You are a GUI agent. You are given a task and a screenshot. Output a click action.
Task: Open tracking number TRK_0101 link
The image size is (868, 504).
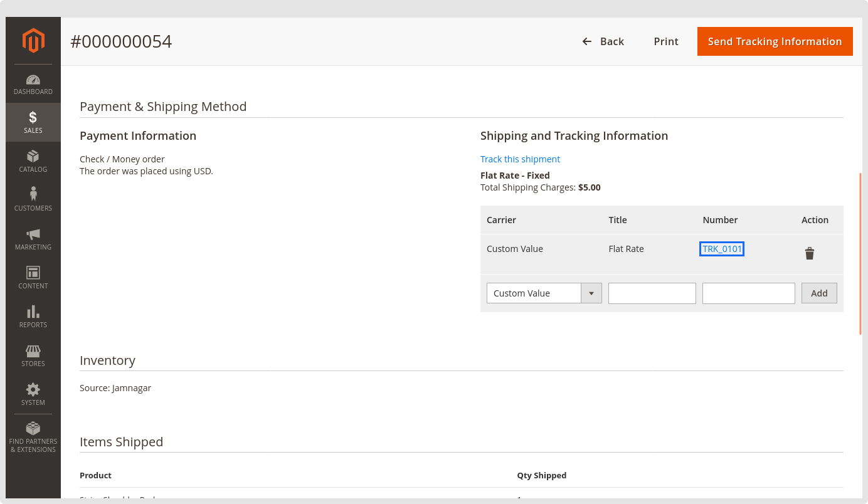tap(722, 249)
